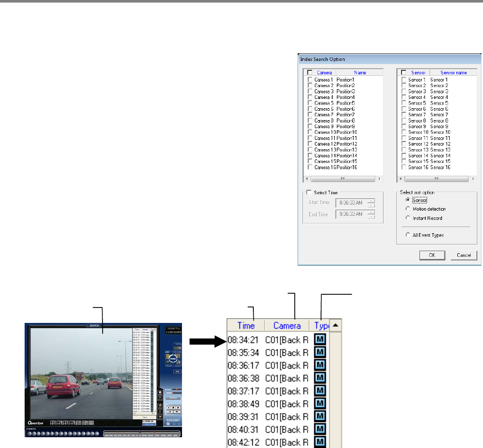Viewport: 483px width, 448px height.
Task: Click the first camera number button
Action: [x=30, y=433]
